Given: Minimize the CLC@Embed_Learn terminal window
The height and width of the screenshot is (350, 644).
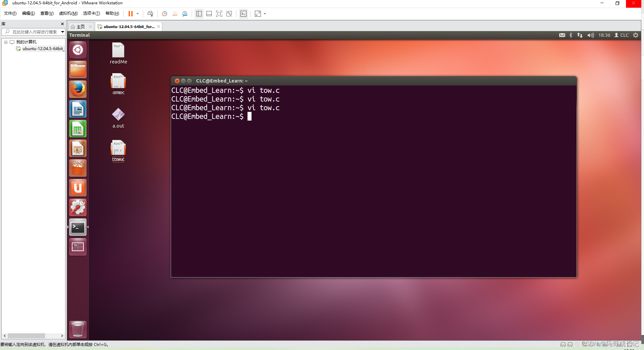Looking at the screenshot, I should (x=183, y=81).
